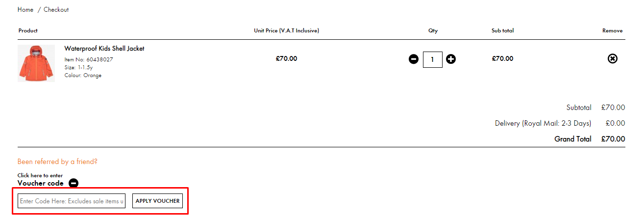Open the 'Been referred by a friend?' link
Screen dimensions: 644x220
tap(57, 162)
